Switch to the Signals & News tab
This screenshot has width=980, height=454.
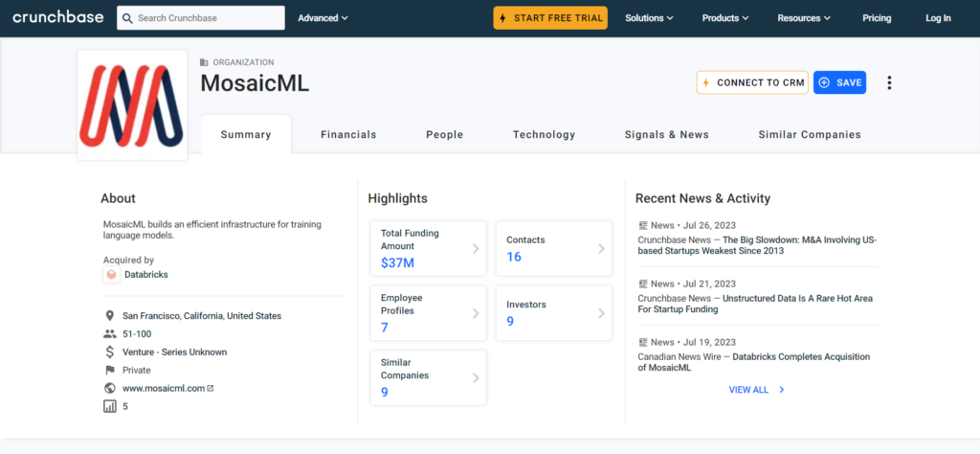coord(667,134)
